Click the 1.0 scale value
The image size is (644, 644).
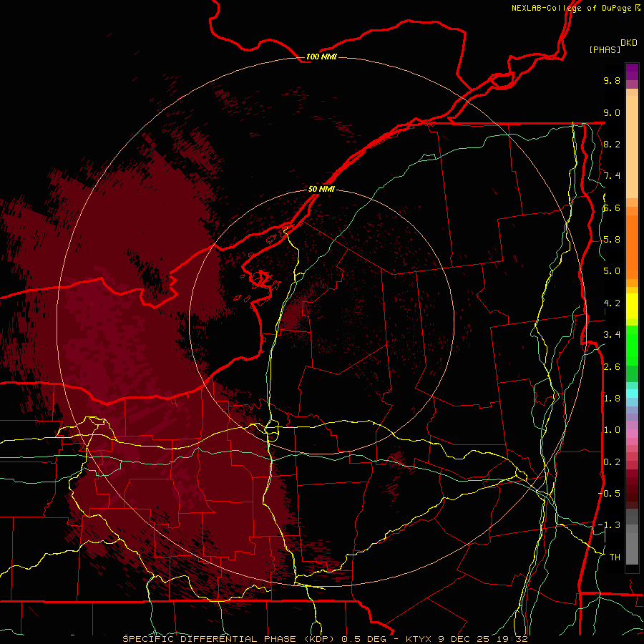click(612, 430)
